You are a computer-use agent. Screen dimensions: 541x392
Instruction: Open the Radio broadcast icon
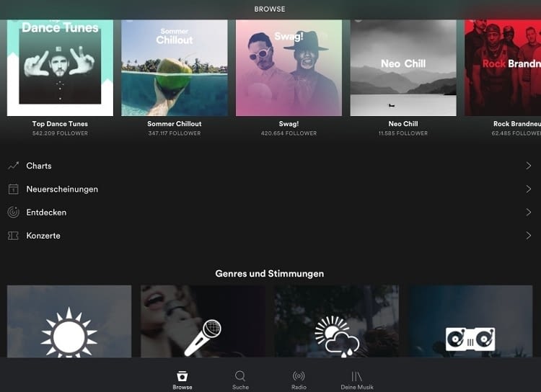pyautogui.click(x=299, y=376)
